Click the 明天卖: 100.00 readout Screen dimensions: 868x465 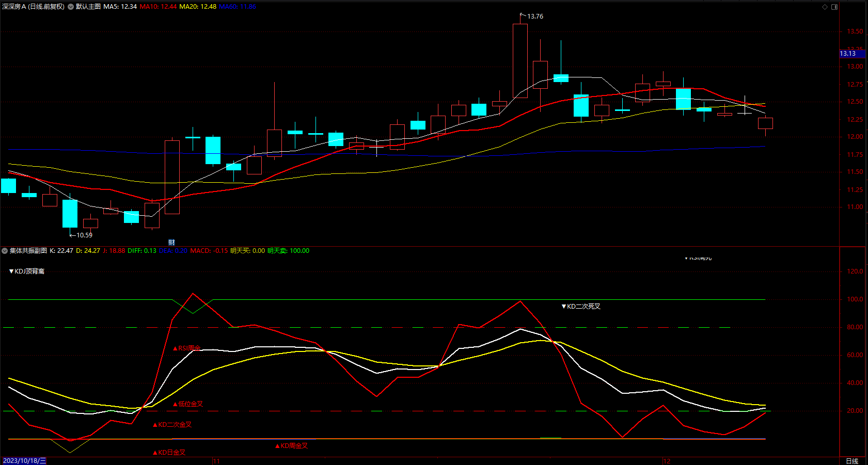(289, 251)
